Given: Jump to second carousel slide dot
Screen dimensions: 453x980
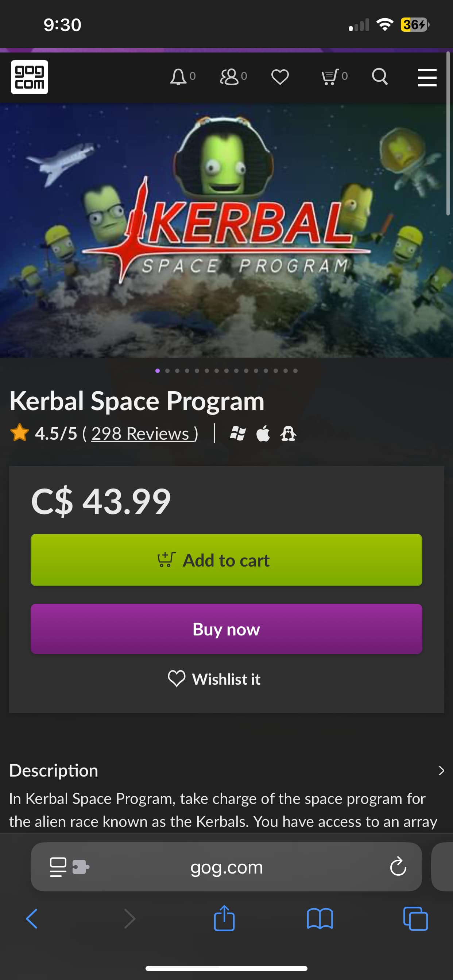Looking at the screenshot, I should coord(167,370).
